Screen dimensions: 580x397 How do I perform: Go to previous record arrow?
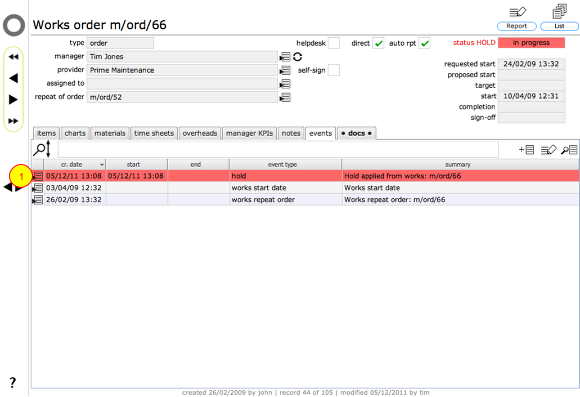coord(13,78)
